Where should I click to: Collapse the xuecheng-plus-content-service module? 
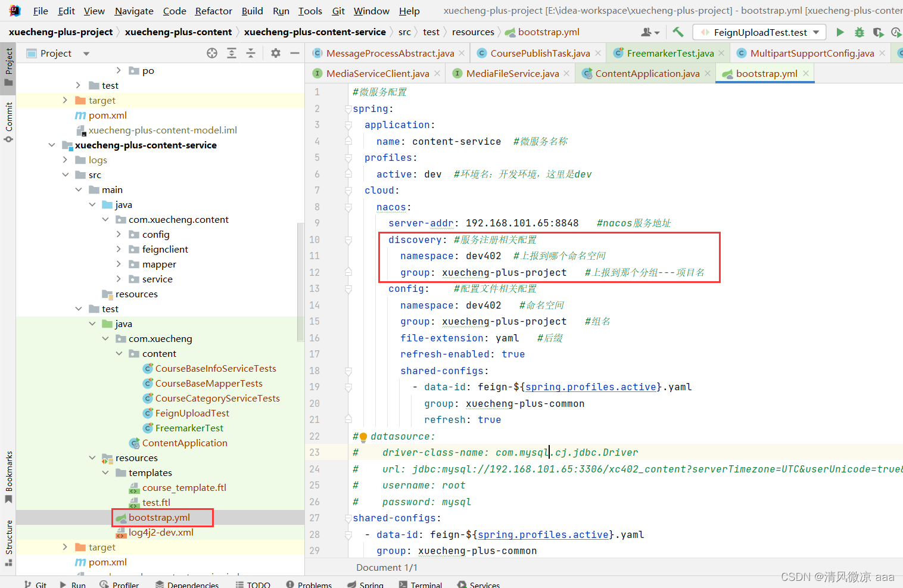click(52, 145)
